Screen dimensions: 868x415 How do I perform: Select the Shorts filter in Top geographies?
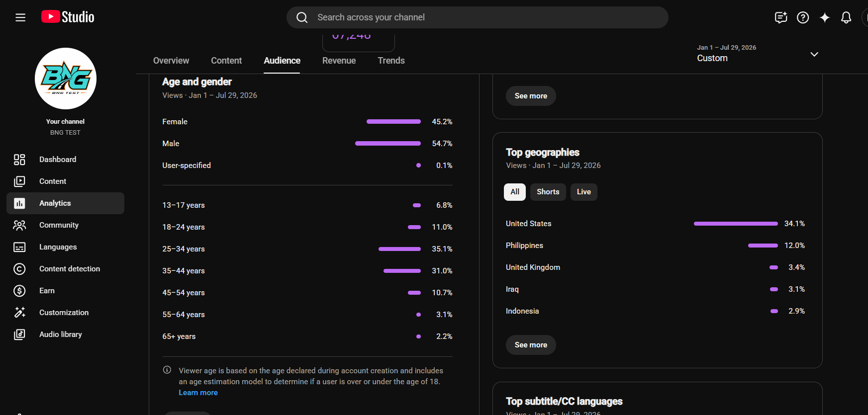click(548, 192)
